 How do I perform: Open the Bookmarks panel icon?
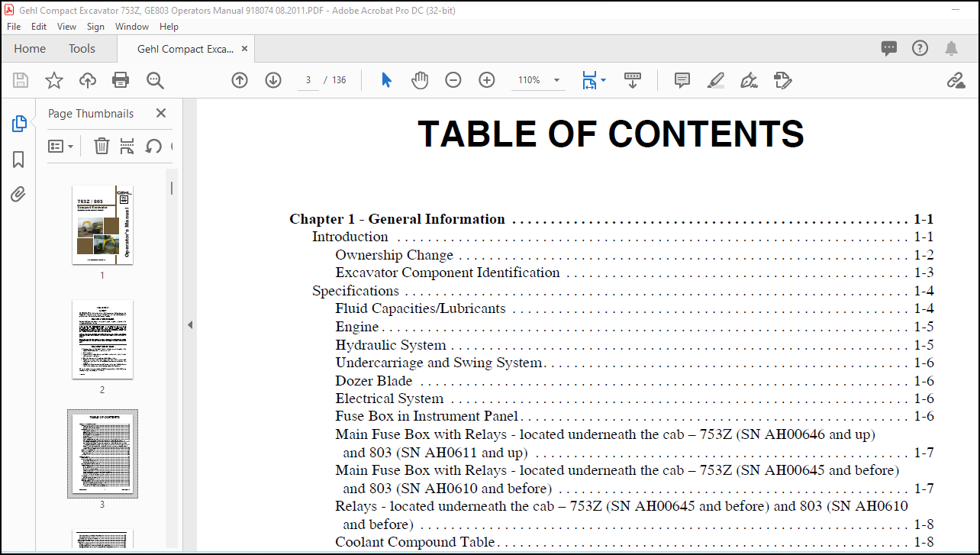pyautogui.click(x=19, y=159)
